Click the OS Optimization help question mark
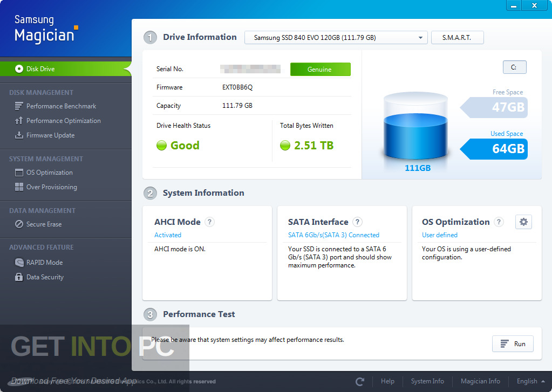The image size is (552, 392). [x=499, y=222]
